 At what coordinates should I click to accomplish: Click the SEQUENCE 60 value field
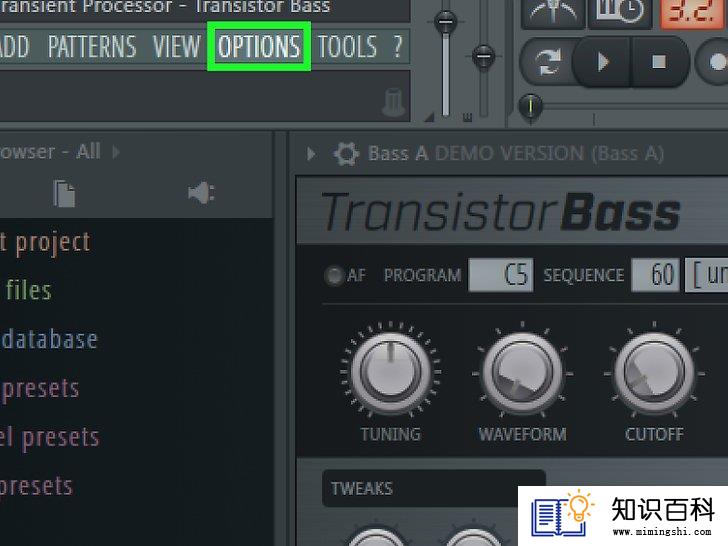(x=655, y=275)
